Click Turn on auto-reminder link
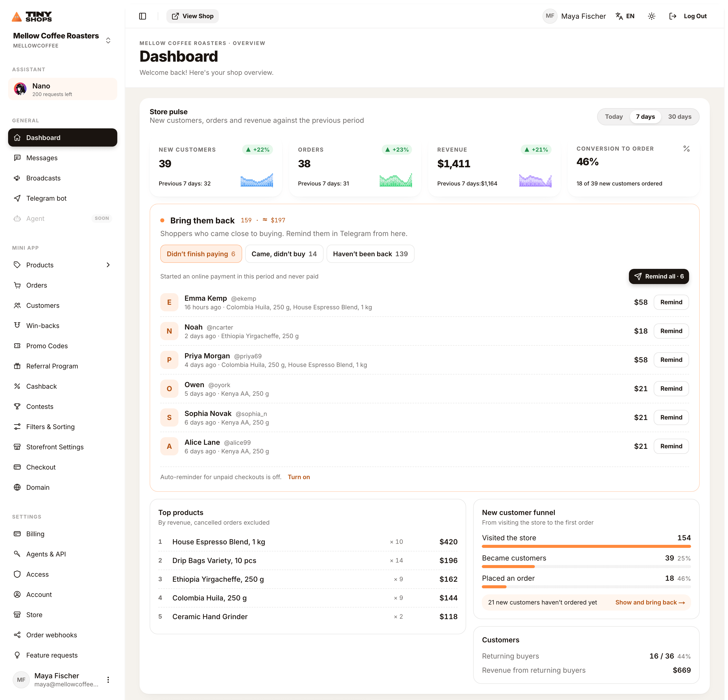Screen dimensions: 728x700 point(299,477)
